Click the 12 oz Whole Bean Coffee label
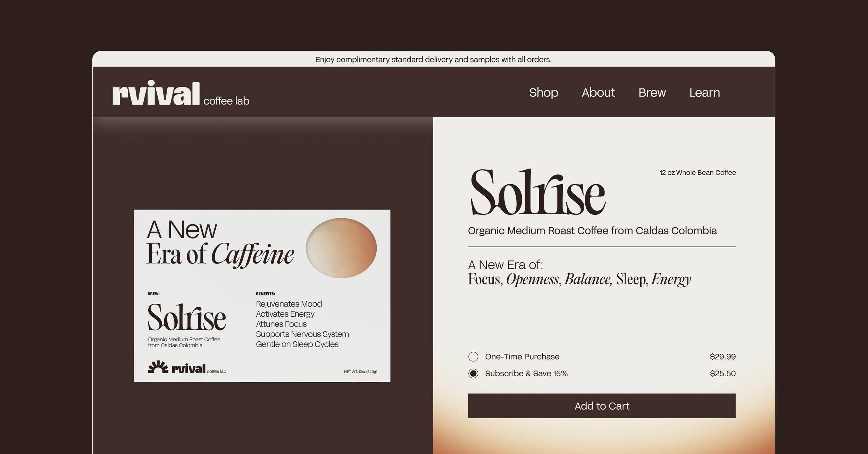The width and height of the screenshot is (868, 454). click(x=698, y=172)
